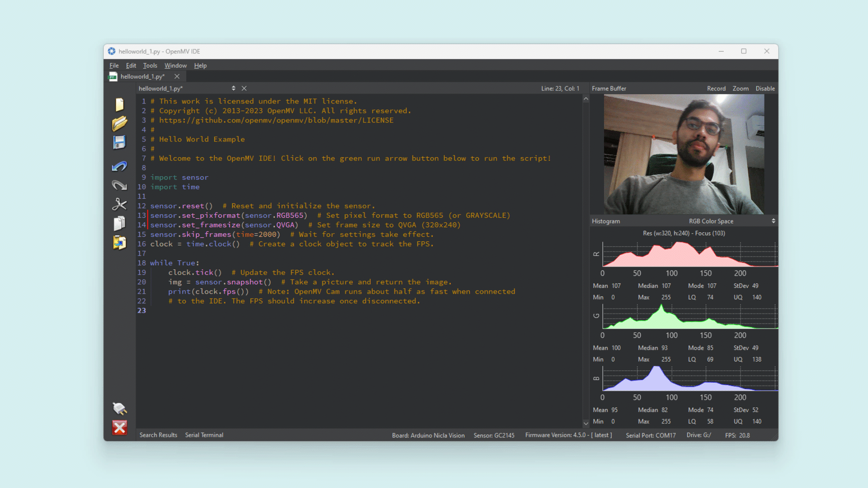Open the Search Results panel
The image size is (868, 488).
(158, 435)
